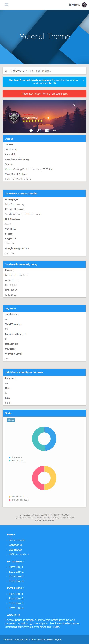Open the more dots tab under banner

pos(55,131)
